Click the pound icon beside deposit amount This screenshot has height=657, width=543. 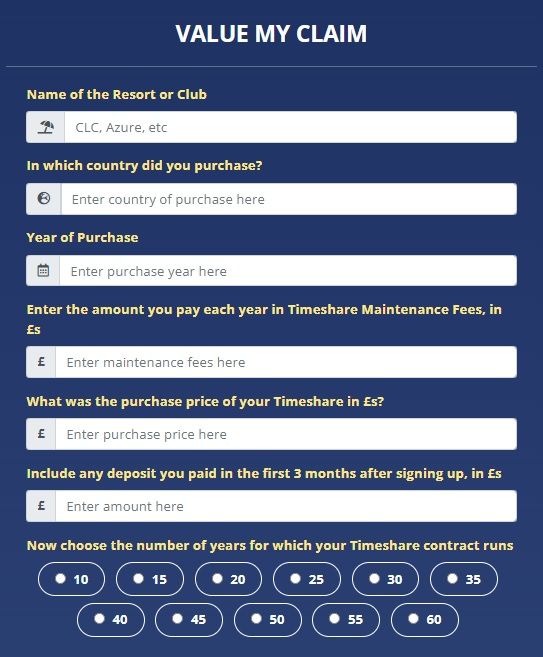pyautogui.click(x=41, y=506)
